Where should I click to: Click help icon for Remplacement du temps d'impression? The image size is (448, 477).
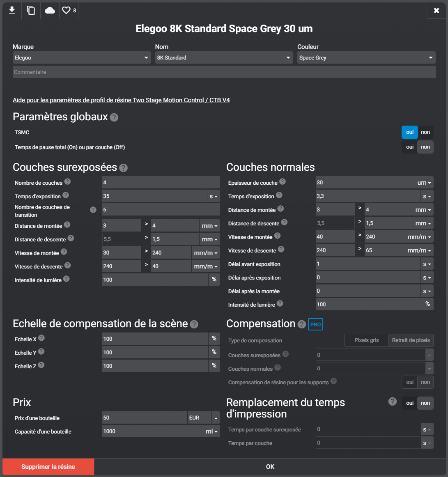point(393,402)
